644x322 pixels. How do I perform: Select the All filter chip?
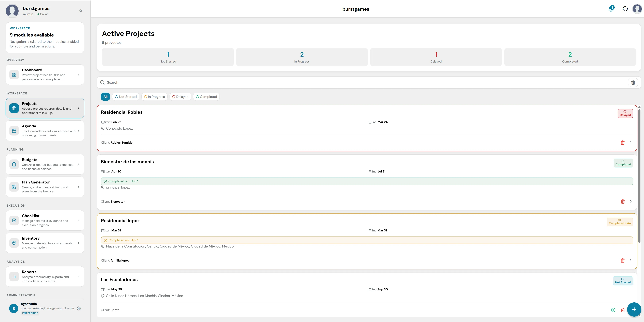(105, 97)
